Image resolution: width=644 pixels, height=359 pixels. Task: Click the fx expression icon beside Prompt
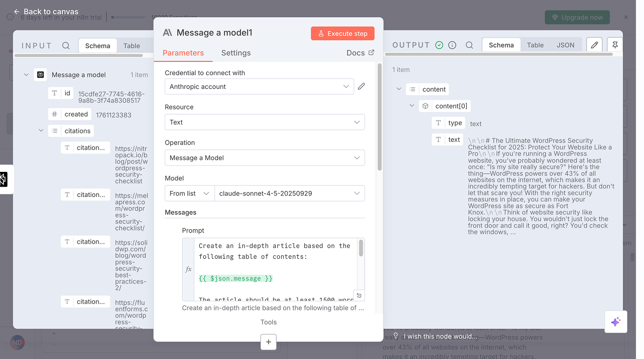(188, 269)
